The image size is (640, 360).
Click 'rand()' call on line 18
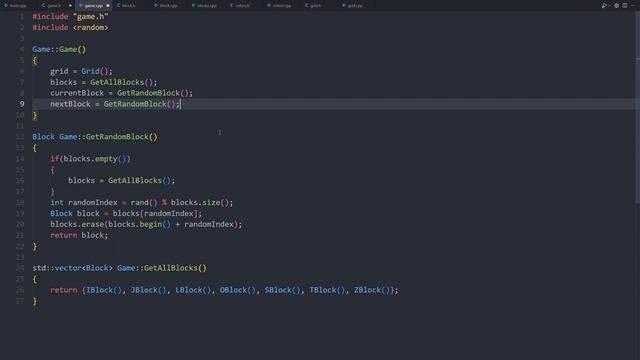(x=144, y=202)
